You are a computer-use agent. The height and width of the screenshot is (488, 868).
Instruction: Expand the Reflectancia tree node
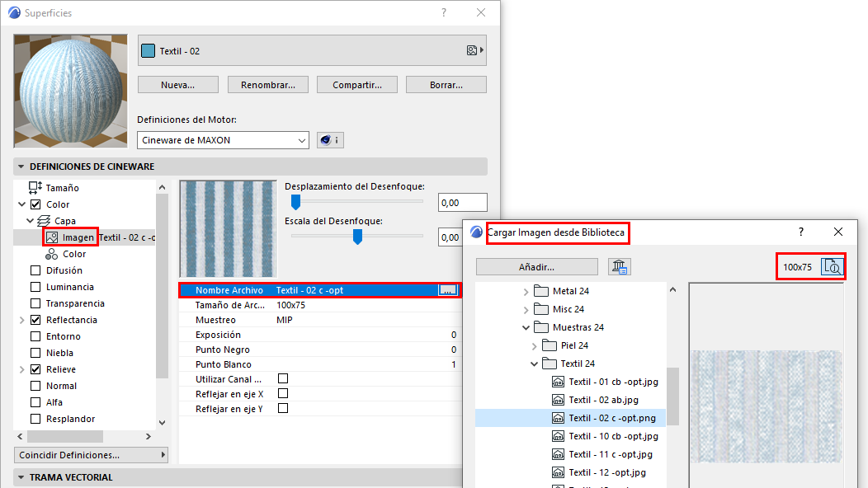click(x=22, y=321)
